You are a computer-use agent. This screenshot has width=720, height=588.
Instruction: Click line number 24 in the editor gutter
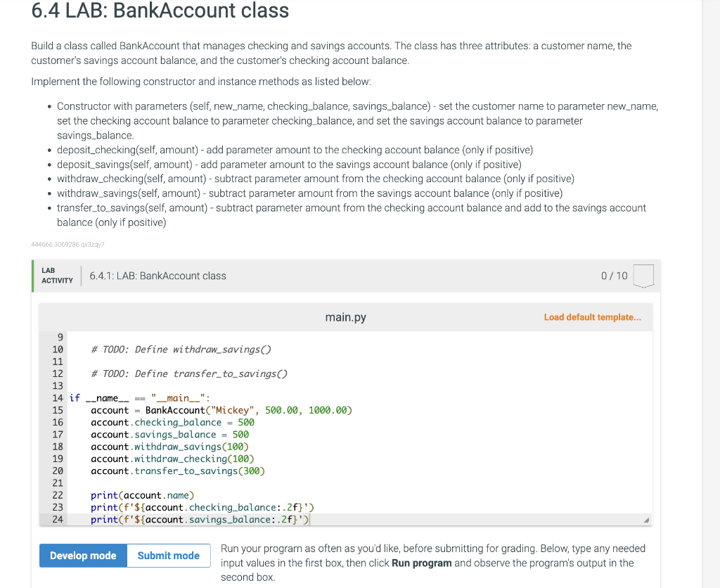58,519
